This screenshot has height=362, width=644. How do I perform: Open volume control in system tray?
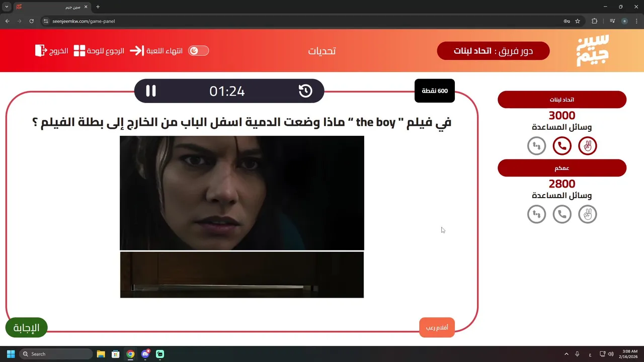click(x=611, y=354)
